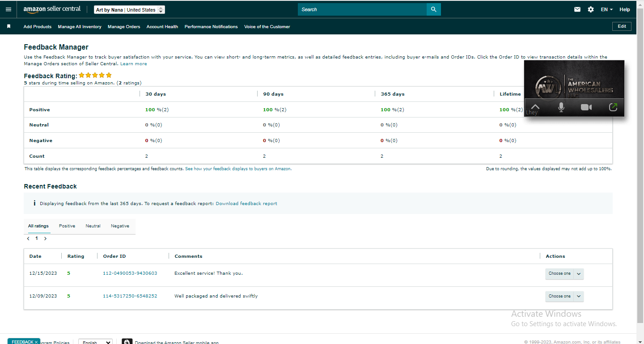Open See how your feedback displays link

point(238,169)
